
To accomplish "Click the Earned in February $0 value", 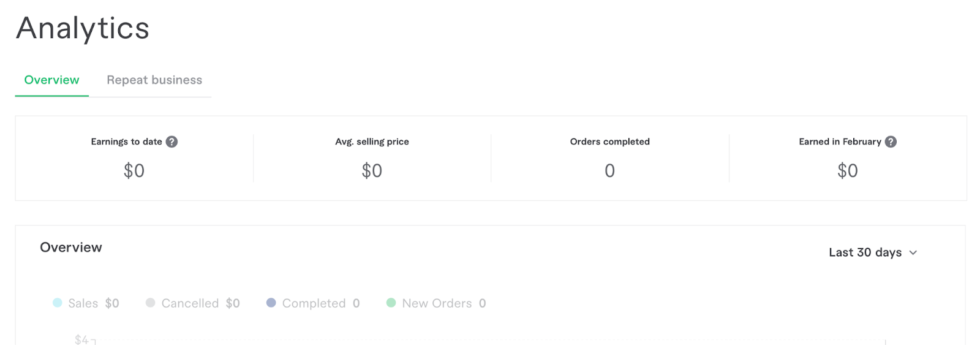I will [x=847, y=170].
